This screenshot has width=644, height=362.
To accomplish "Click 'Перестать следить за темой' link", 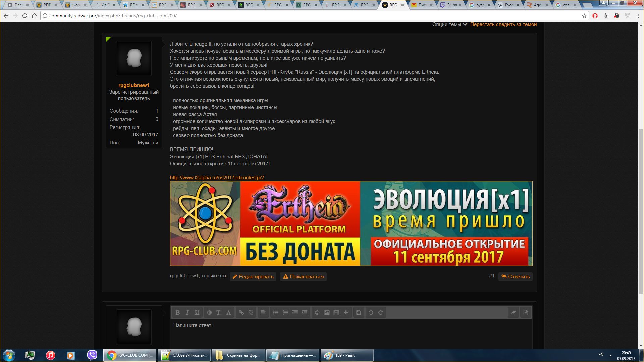I will point(503,24).
